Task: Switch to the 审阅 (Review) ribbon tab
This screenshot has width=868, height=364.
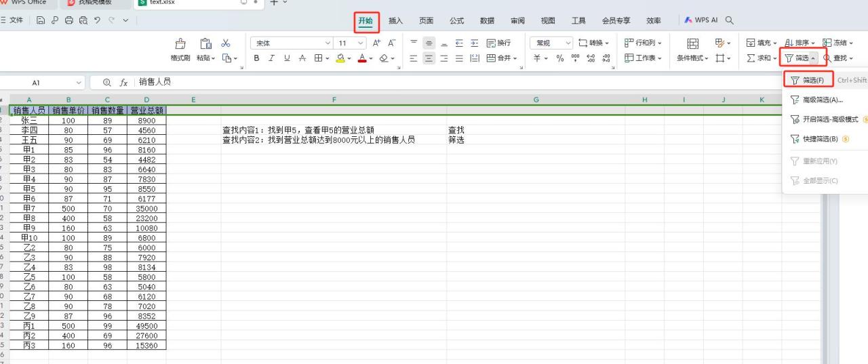Action: click(517, 20)
